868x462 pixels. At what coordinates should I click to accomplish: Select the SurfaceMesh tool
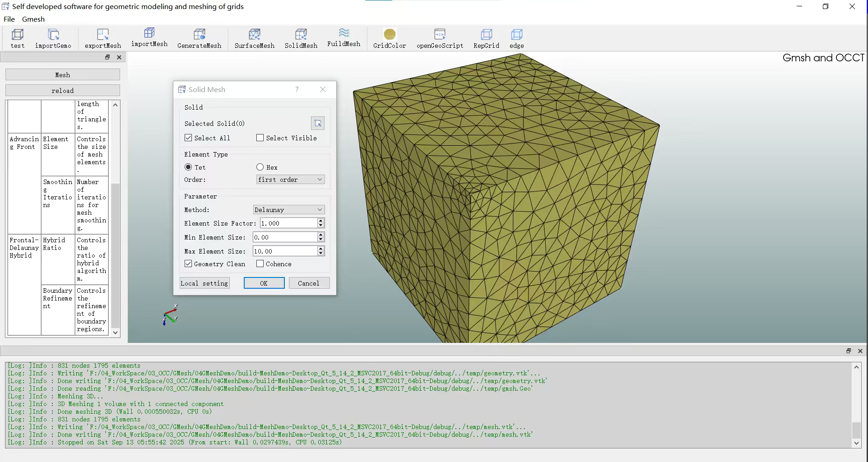point(254,35)
